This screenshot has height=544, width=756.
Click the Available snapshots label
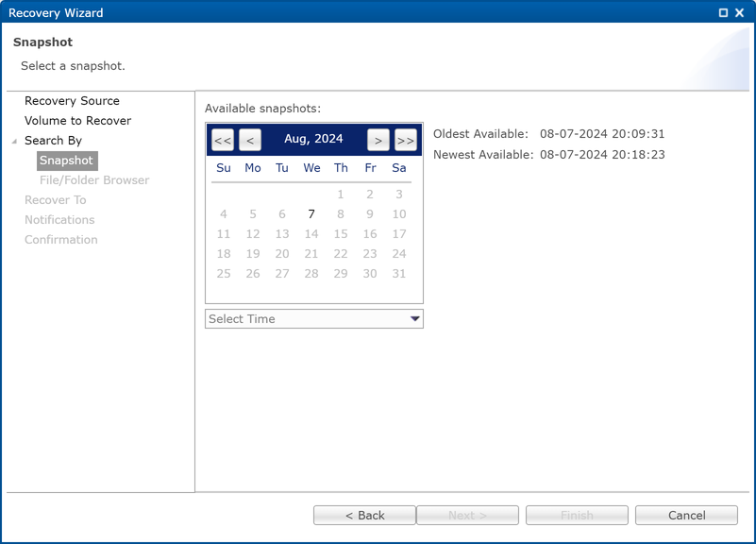click(262, 109)
